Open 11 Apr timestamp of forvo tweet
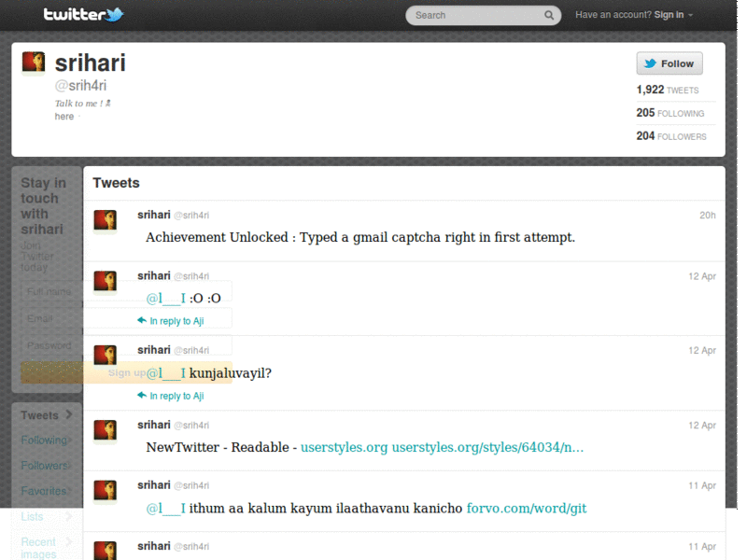 click(x=702, y=485)
